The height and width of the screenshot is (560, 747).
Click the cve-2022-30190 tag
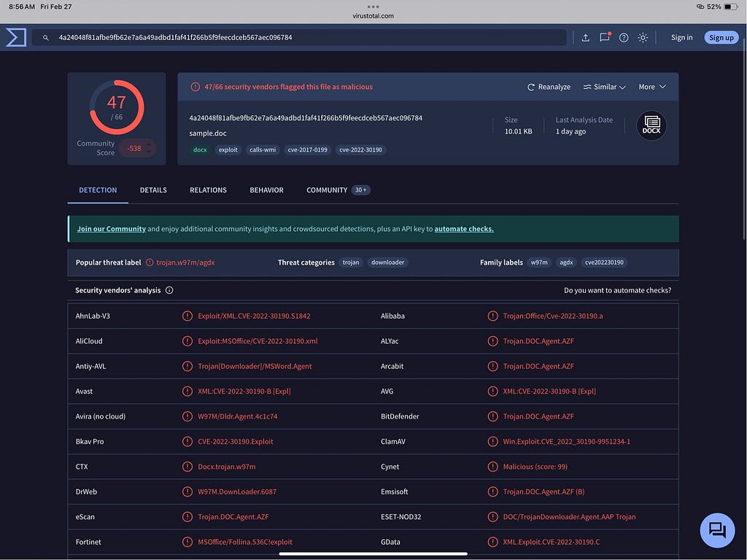point(360,149)
